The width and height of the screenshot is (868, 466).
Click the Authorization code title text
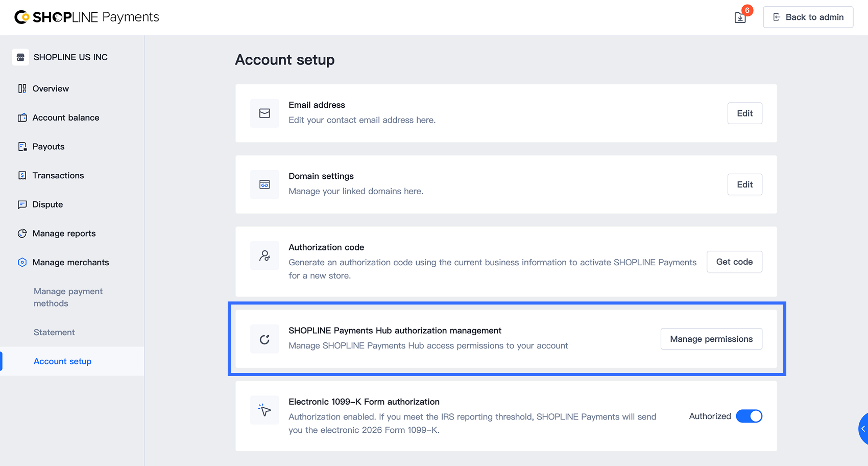pos(326,247)
